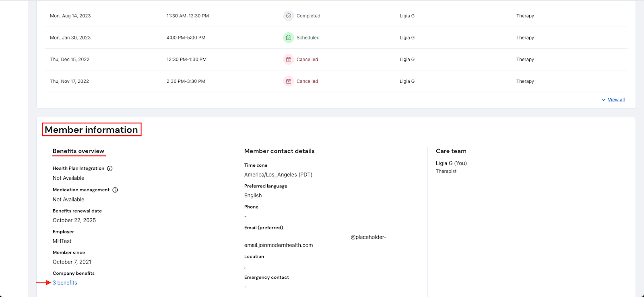This screenshot has width=644, height=297.
Task: Click the Member information heading
Action: [x=91, y=130]
